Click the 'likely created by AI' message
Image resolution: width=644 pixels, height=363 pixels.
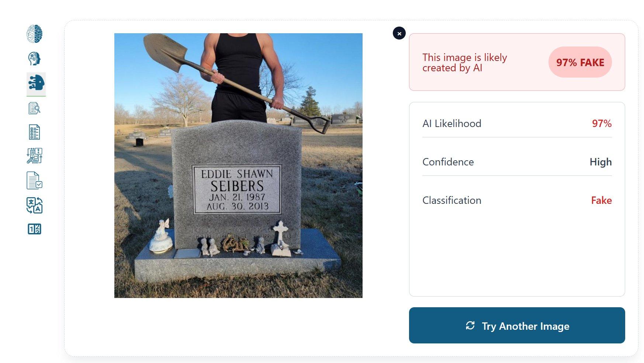pyautogui.click(x=465, y=62)
